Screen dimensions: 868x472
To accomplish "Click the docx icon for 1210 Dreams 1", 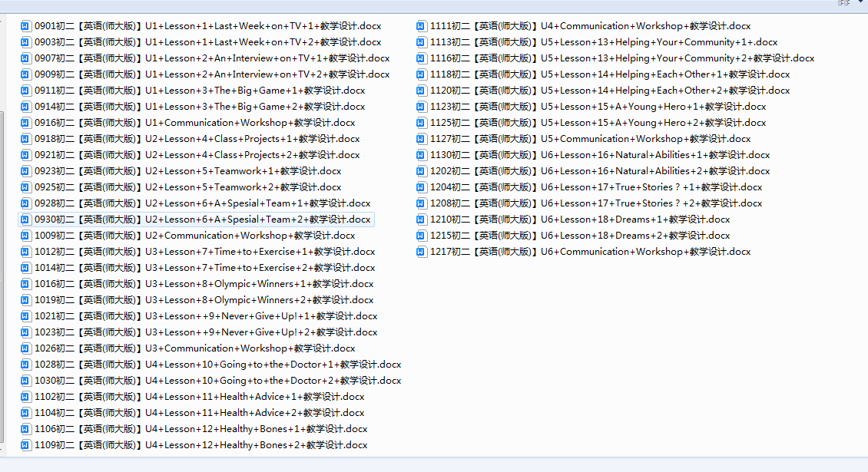I will [422, 219].
